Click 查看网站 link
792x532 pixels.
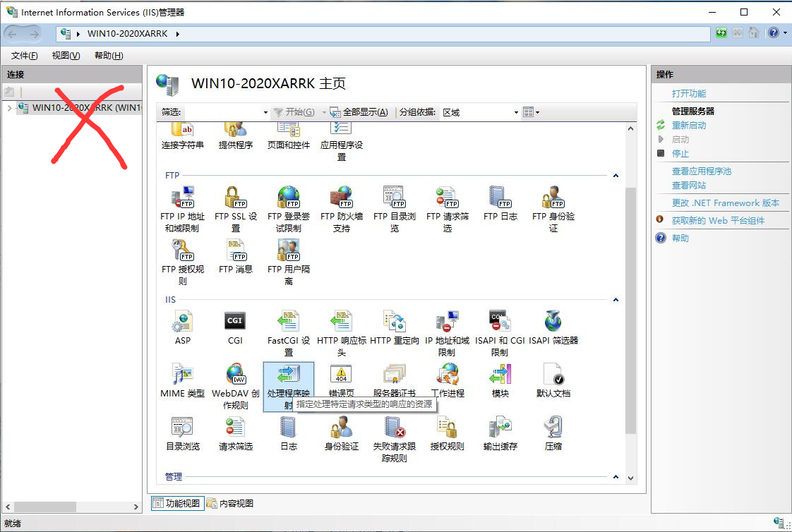[x=688, y=186]
